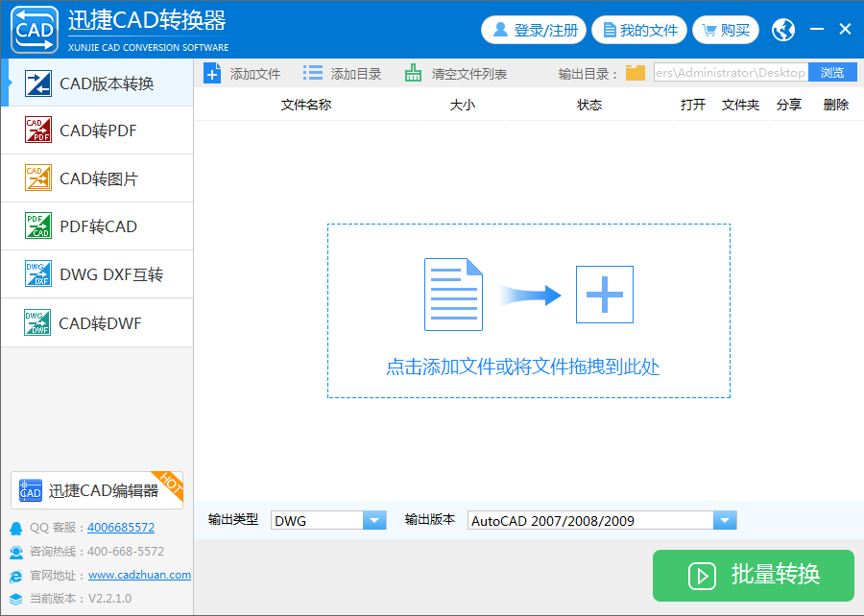Click the 迅捷CAD编辑器 icon
864x616 pixels.
[x=31, y=490]
